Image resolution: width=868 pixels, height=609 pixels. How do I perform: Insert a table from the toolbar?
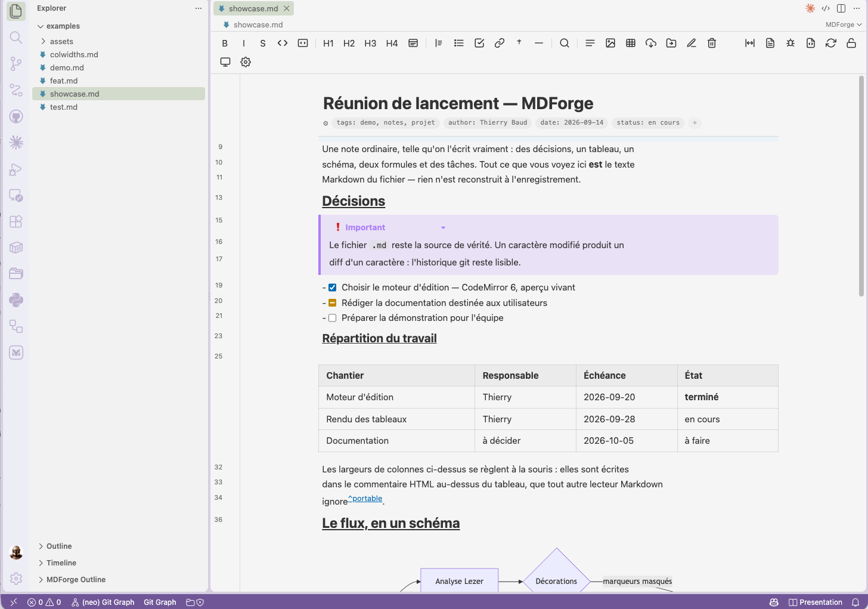[x=631, y=43]
